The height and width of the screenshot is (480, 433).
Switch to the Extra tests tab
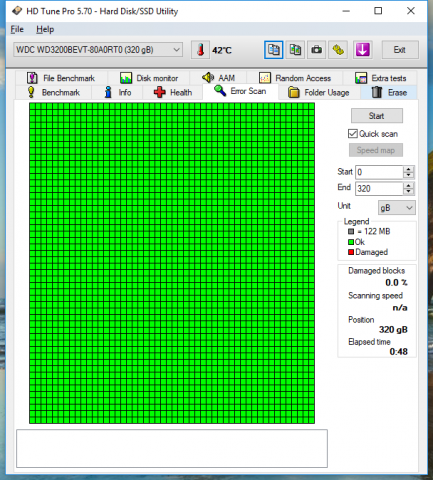380,78
